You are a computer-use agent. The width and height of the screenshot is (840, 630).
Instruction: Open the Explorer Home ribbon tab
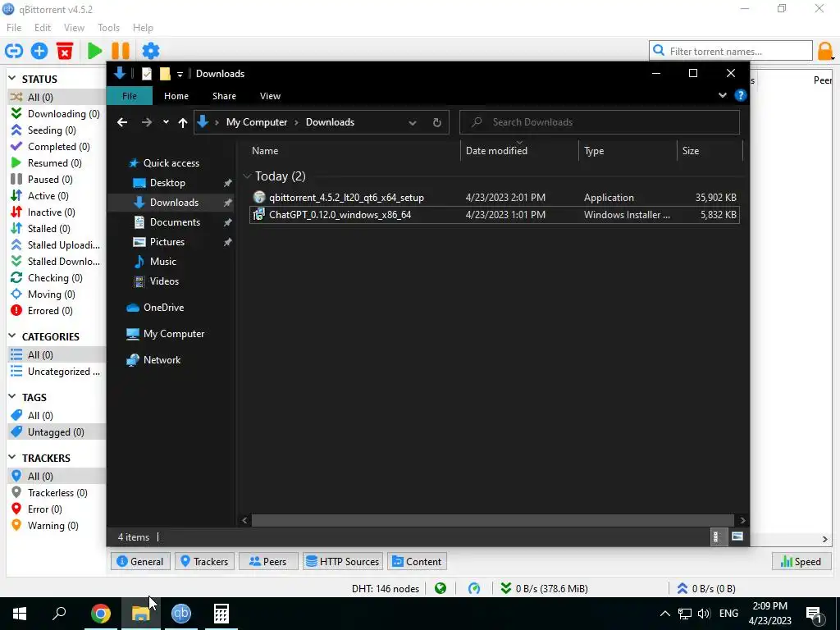point(176,96)
